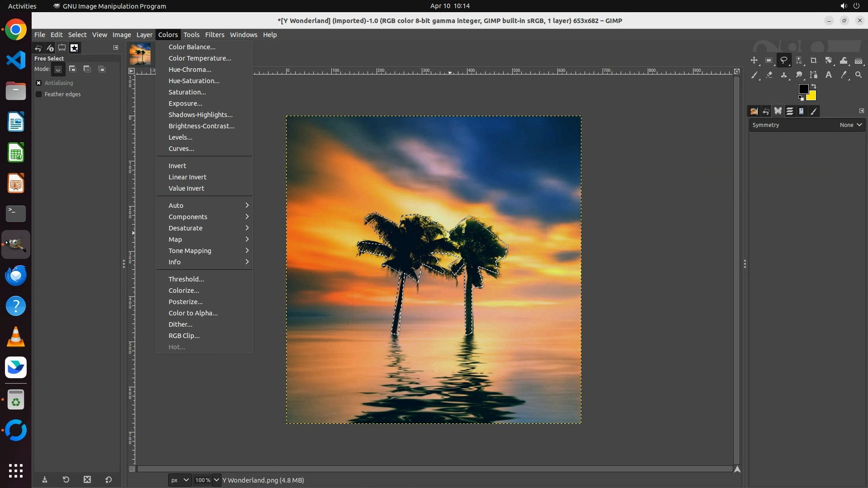Click Curves in Colors menu

coord(181,149)
